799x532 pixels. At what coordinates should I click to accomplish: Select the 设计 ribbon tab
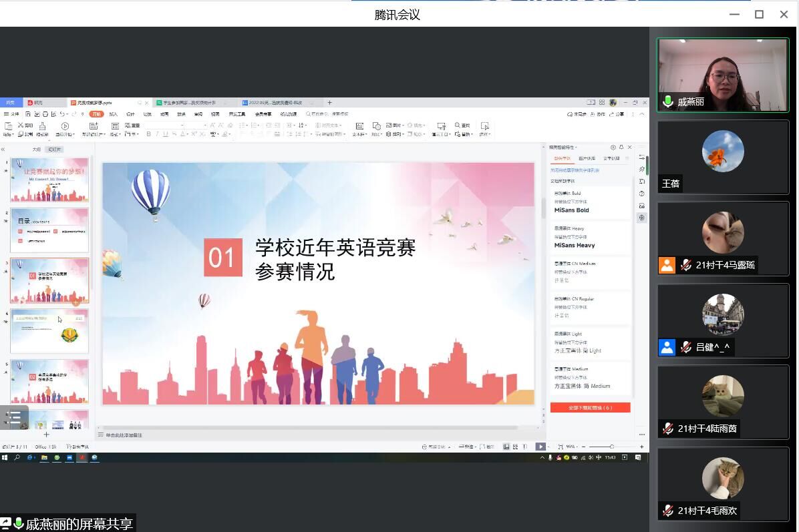pyautogui.click(x=130, y=114)
